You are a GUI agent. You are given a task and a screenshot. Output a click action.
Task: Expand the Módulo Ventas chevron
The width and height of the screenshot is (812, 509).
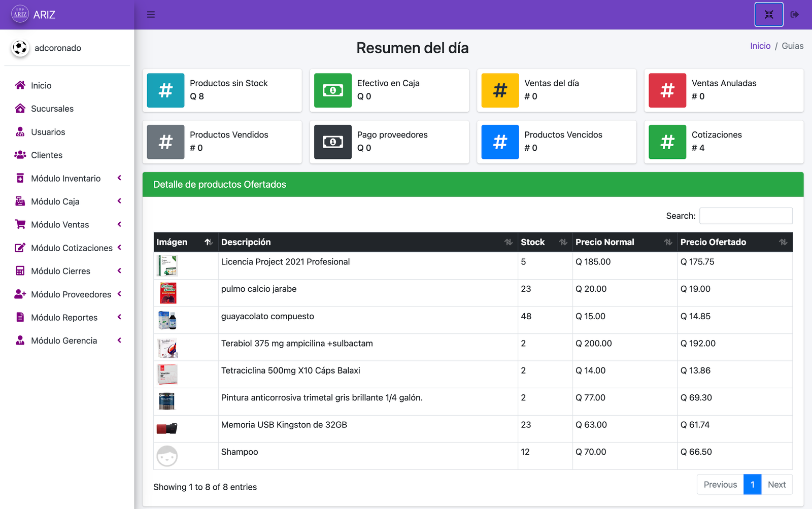pyautogui.click(x=119, y=224)
